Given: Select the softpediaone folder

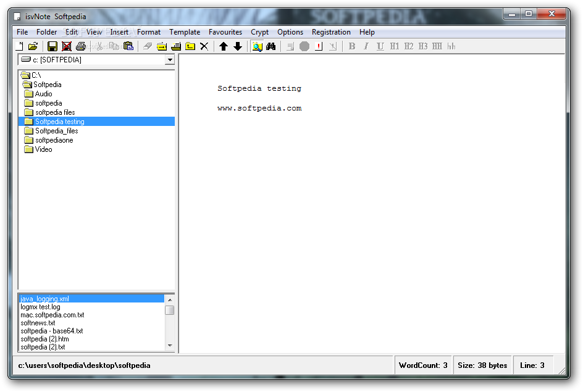Looking at the screenshot, I should (49, 140).
